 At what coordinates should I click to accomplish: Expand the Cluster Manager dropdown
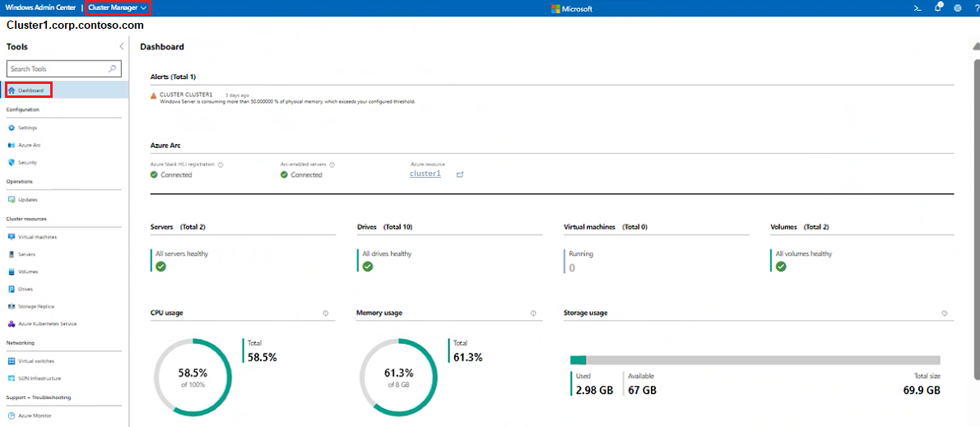118,8
